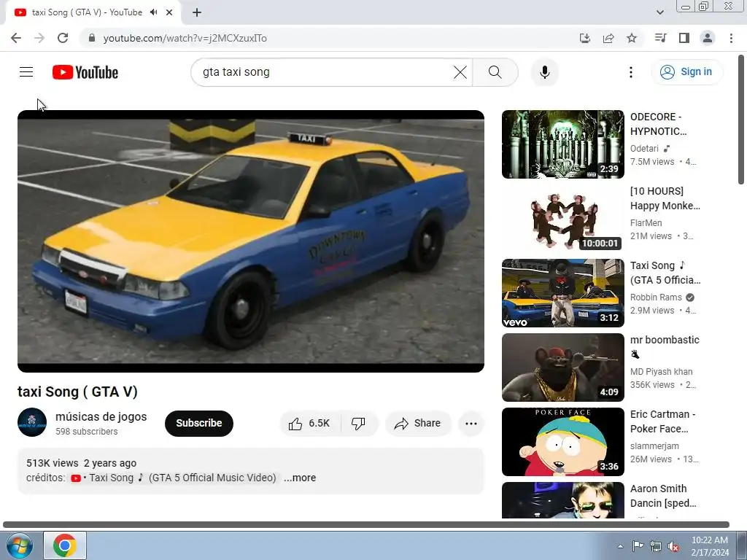Viewport: 747px width, 560px height.
Task: Mute tab via speaker icon
Action: pyautogui.click(x=153, y=12)
